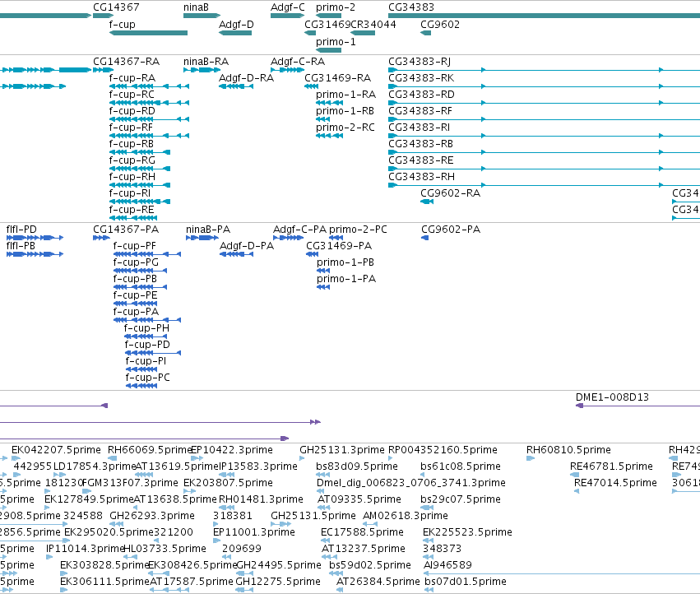Viewport: 700px width, 594px height.
Task: Click transcript label primo-1-RB
Action: tap(345, 111)
